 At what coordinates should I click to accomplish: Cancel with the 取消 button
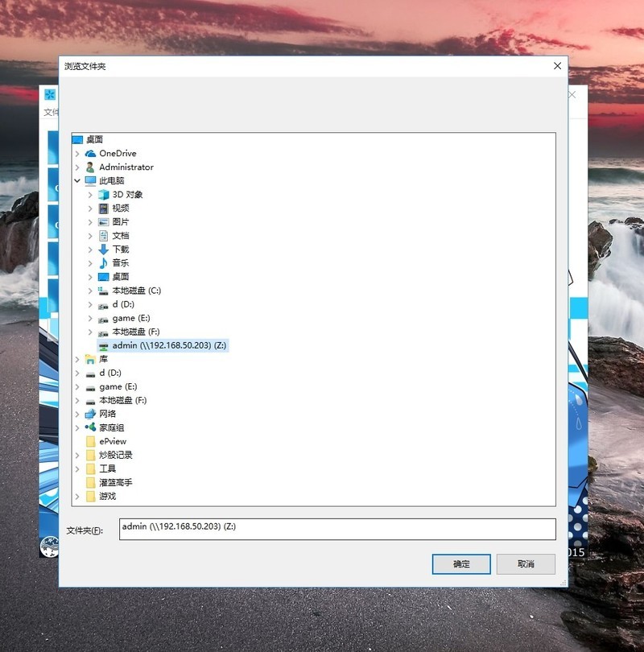(x=526, y=564)
